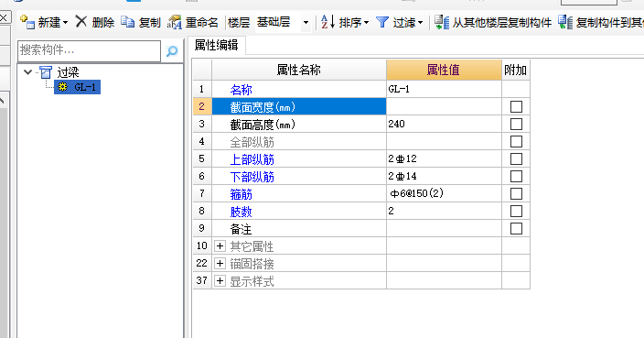Click the 从其他楼层复制构件 icon
The image size is (644, 338).
(442, 22)
